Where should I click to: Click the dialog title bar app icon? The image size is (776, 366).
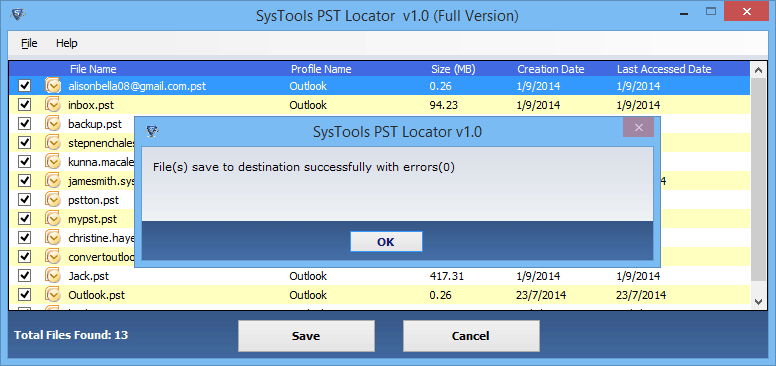click(x=152, y=132)
